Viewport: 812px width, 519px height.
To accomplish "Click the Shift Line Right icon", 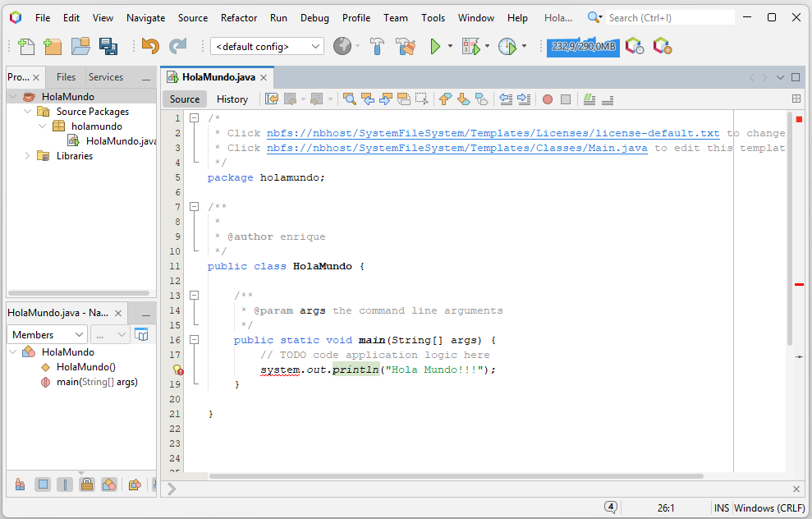I will pyautogui.click(x=524, y=99).
